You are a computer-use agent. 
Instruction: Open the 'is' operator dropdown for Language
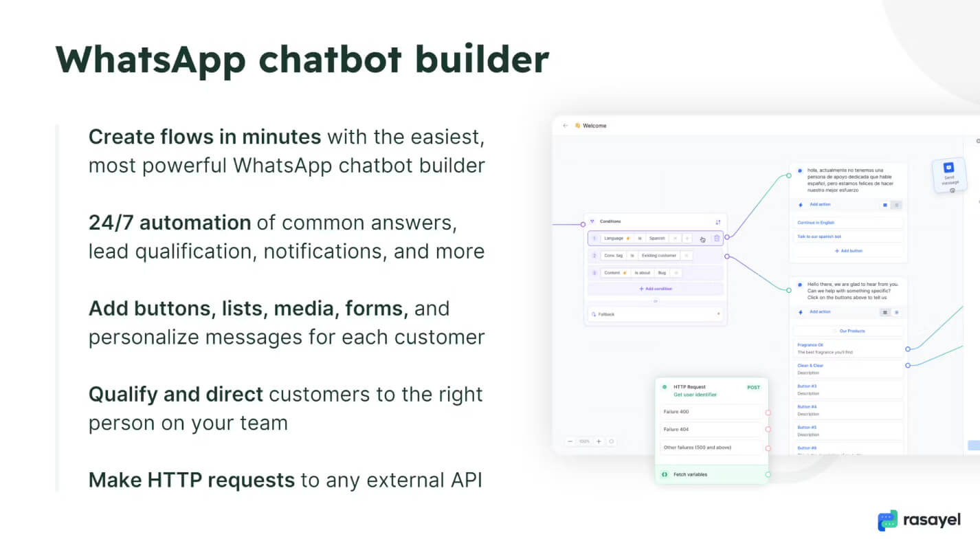tap(639, 239)
